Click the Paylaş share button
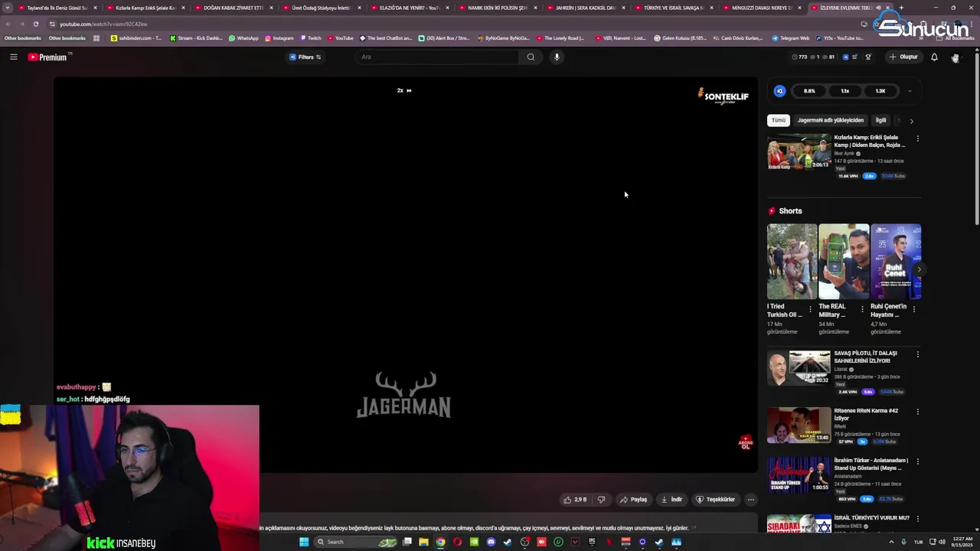The image size is (980, 551). (633, 500)
